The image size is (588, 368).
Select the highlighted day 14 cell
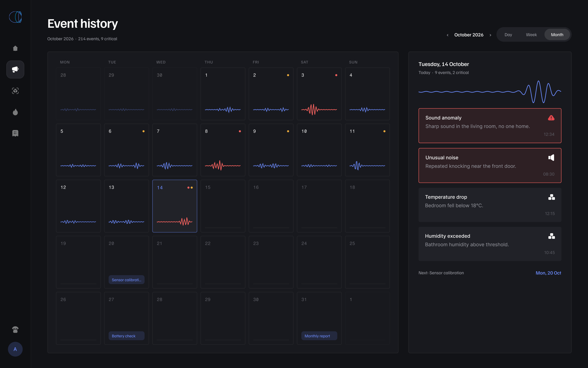(175, 206)
